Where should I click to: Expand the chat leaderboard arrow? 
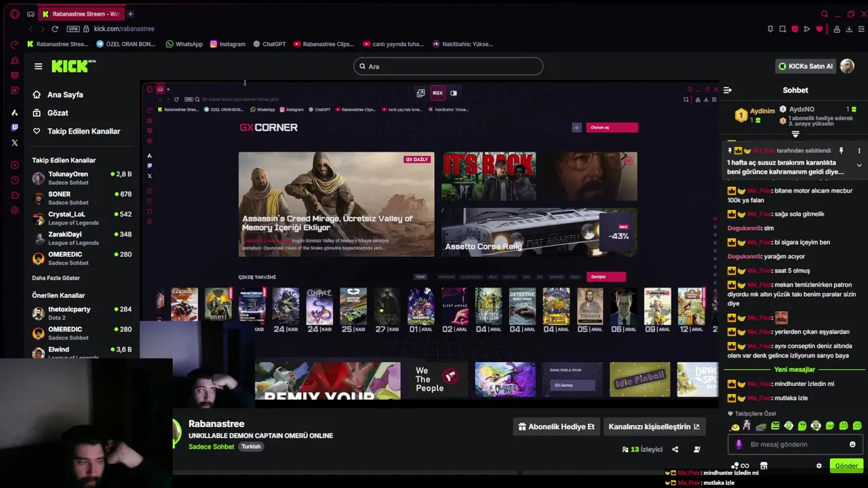tap(795, 134)
